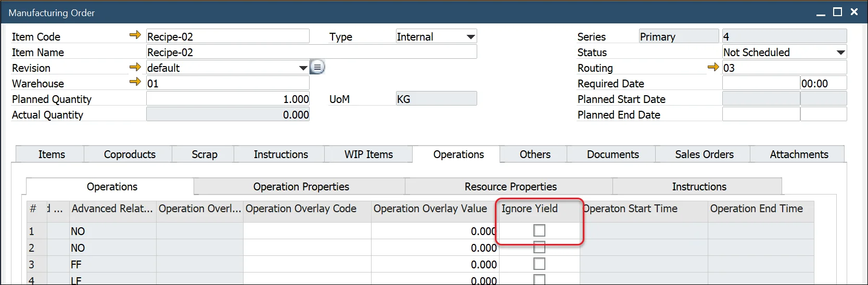Tick Ignore Yield for operation row 3
The image size is (868, 285).
click(x=540, y=264)
